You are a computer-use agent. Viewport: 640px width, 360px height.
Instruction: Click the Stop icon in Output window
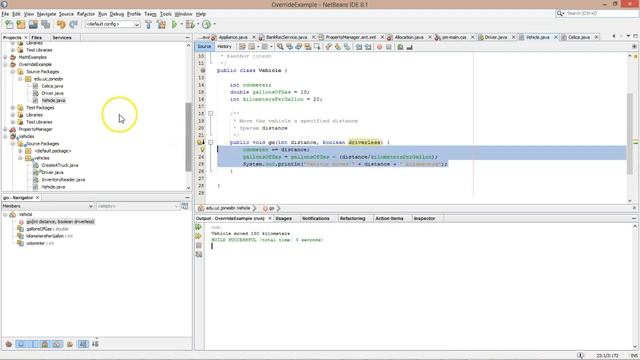(x=199, y=245)
